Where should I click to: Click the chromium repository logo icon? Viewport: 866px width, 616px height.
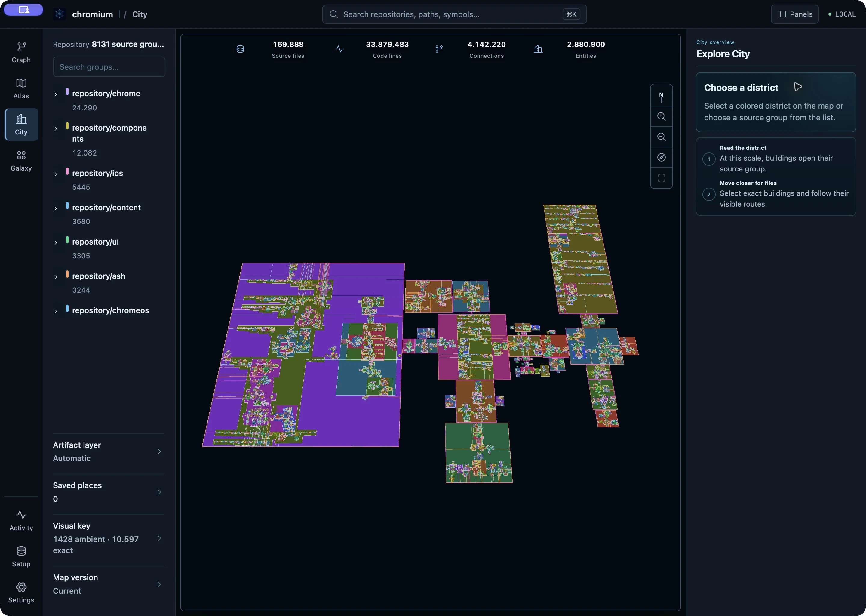point(60,14)
